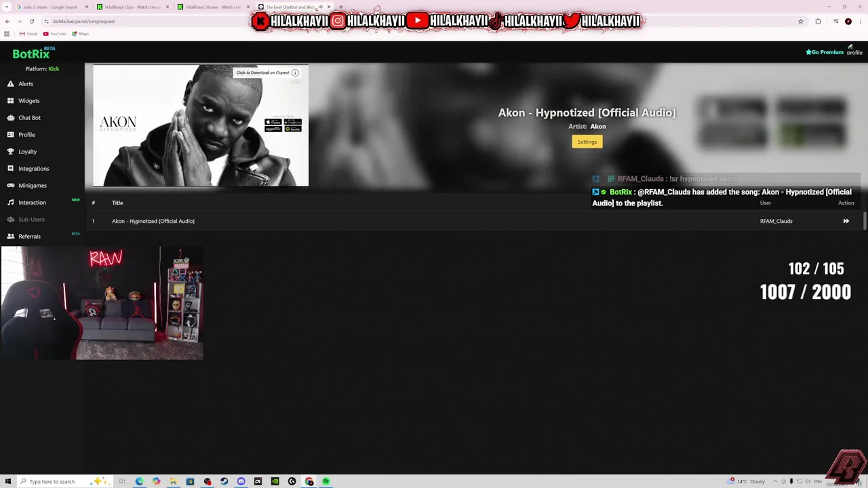
Task: Click the yellow Settings button
Action: coord(587,142)
